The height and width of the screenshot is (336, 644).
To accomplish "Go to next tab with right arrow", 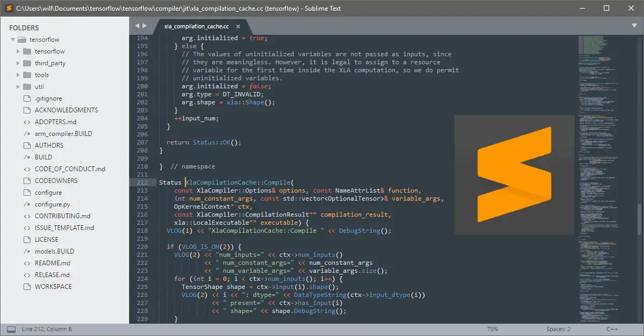I will [144, 25].
